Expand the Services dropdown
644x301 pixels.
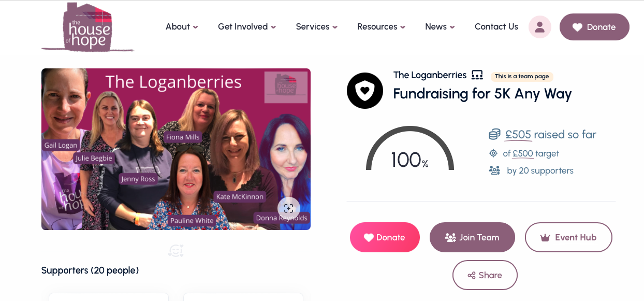click(316, 26)
